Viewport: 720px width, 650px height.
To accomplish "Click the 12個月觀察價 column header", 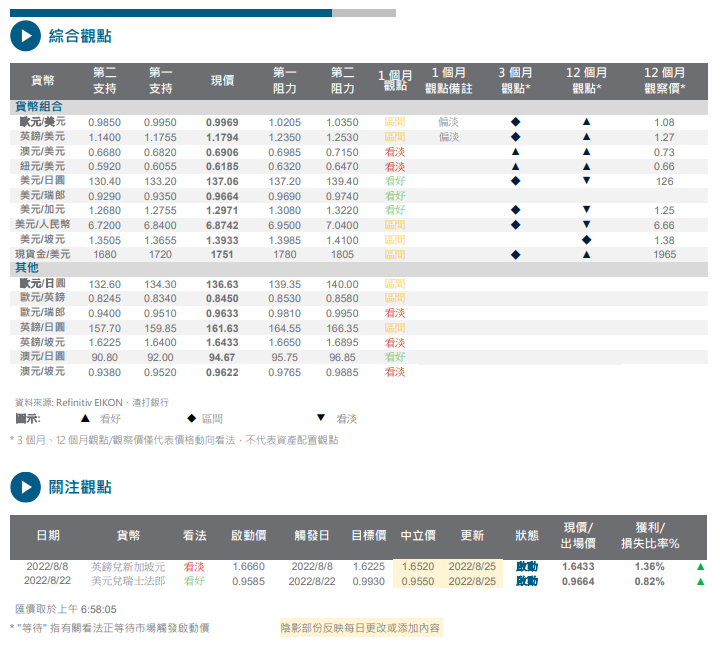I will pyautogui.click(x=664, y=81).
